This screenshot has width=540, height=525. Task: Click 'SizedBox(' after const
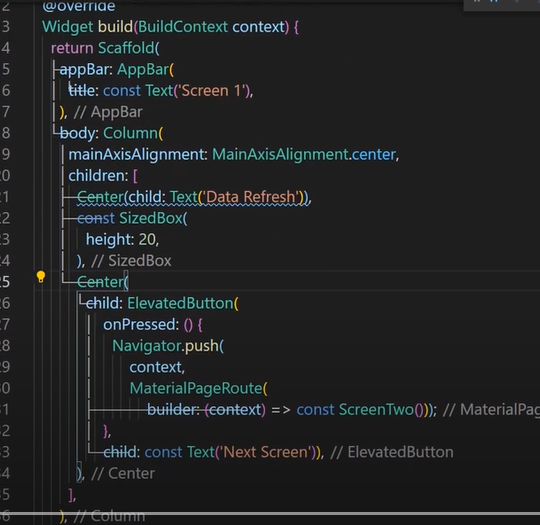153,218
